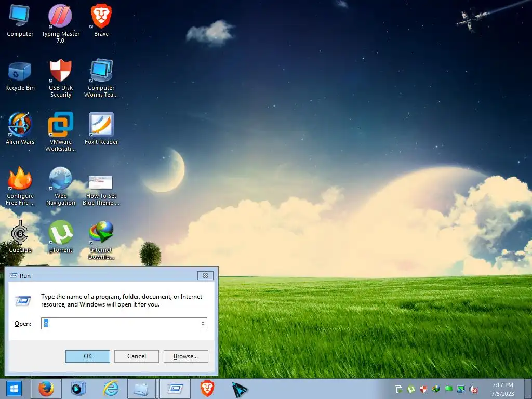Select the Web Navigation shortcut
This screenshot has width=532, height=399.
click(60, 186)
